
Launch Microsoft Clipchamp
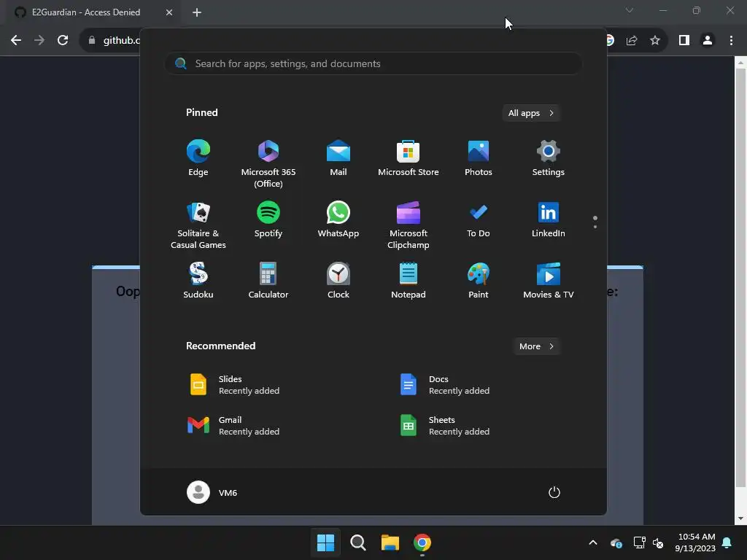[x=409, y=225]
